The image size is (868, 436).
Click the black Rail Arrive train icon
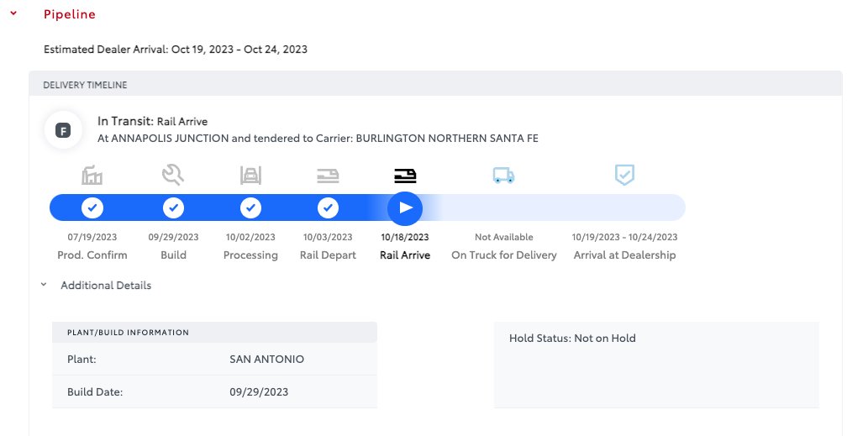coord(405,176)
